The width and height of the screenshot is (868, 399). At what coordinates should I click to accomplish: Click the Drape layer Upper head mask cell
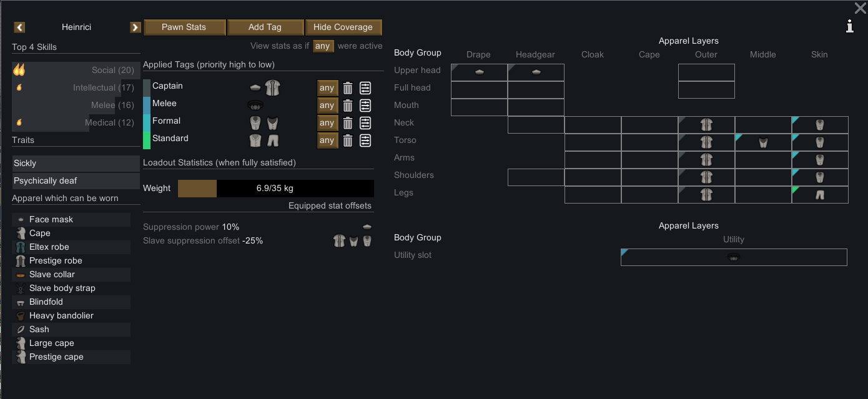[479, 72]
